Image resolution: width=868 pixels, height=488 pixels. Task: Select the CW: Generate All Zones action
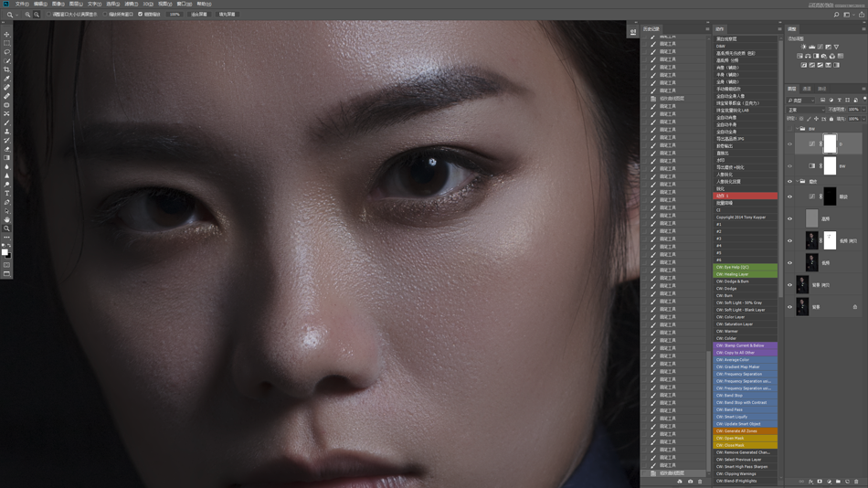(745, 431)
